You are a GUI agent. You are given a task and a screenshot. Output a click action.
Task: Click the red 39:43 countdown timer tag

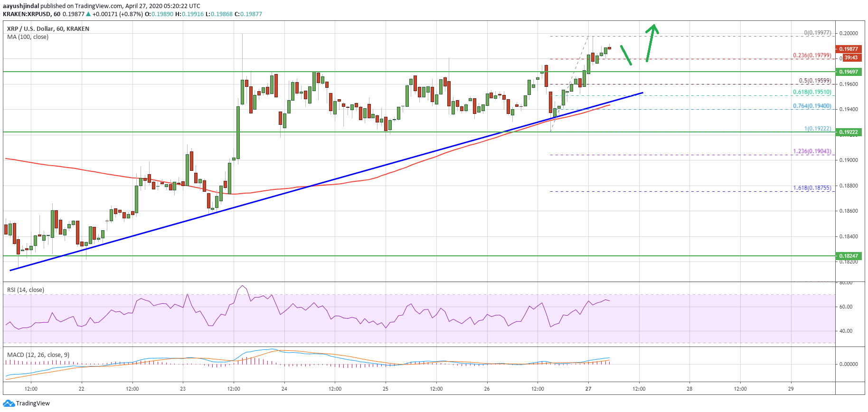click(851, 57)
